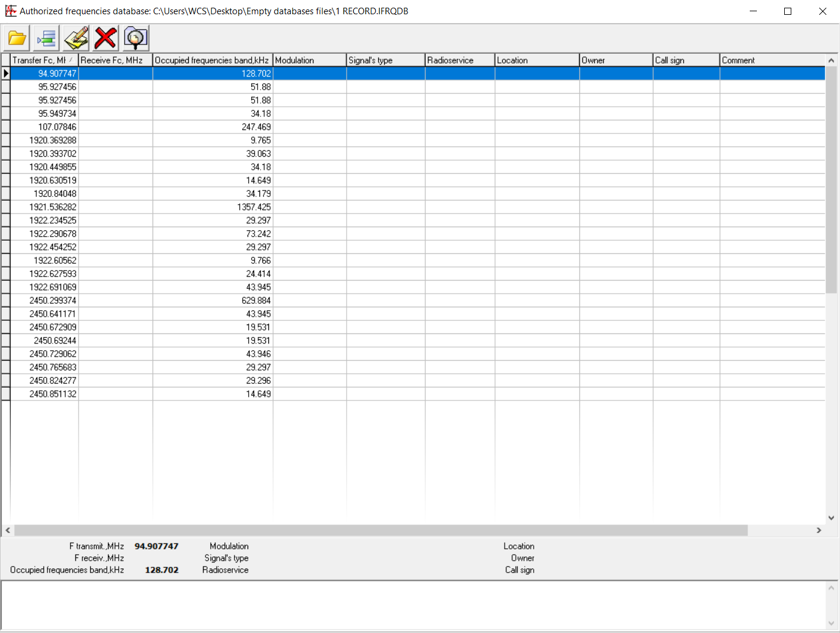Select the row with frequency 2450.672909
The width and height of the screenshot is (840, 633).
tap(417, 327)
